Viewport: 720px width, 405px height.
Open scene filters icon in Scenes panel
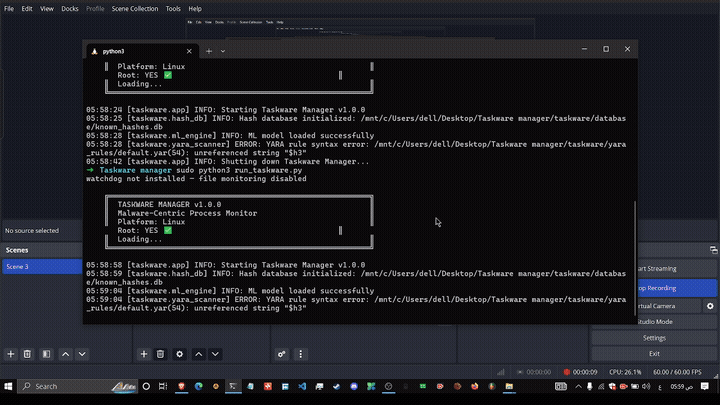tap(46, 354)
